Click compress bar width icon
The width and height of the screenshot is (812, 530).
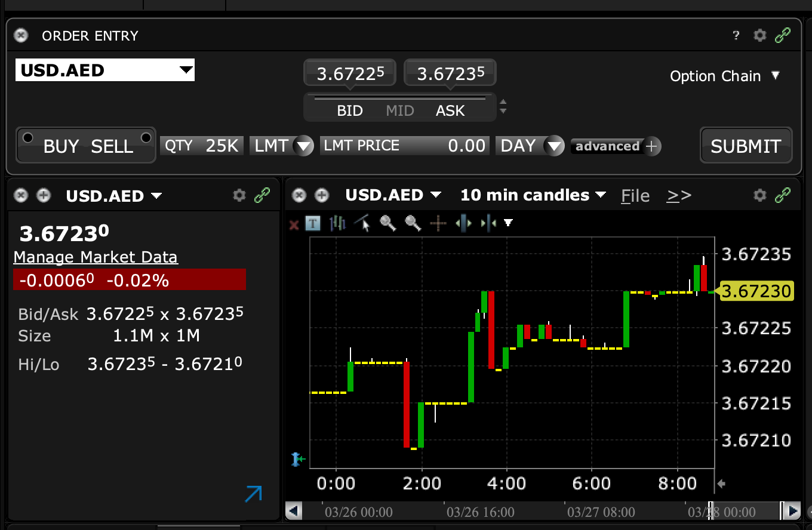pos(488,223)
